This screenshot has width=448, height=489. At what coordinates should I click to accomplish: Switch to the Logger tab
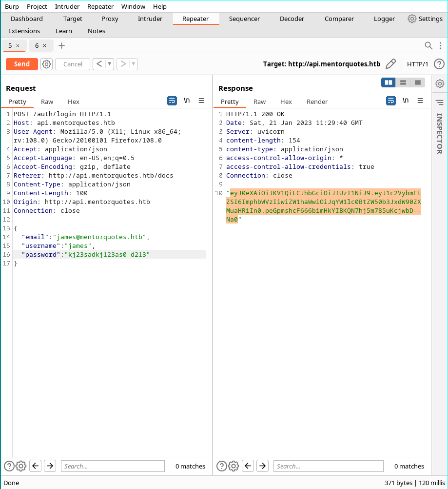point(384,19)
